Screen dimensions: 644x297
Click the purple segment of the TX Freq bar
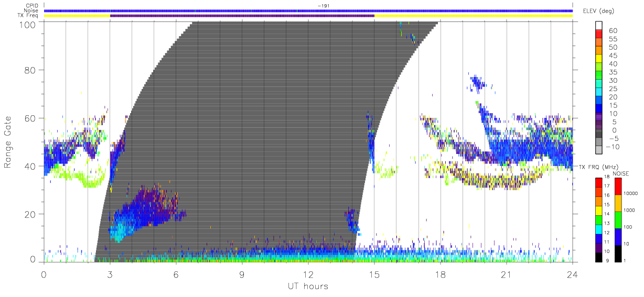242,16
